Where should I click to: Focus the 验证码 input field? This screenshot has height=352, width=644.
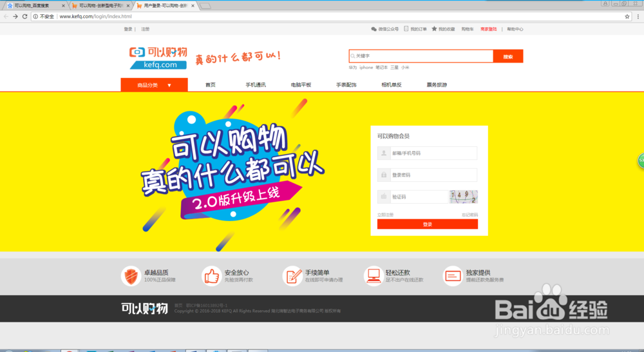tap(419, 197)
